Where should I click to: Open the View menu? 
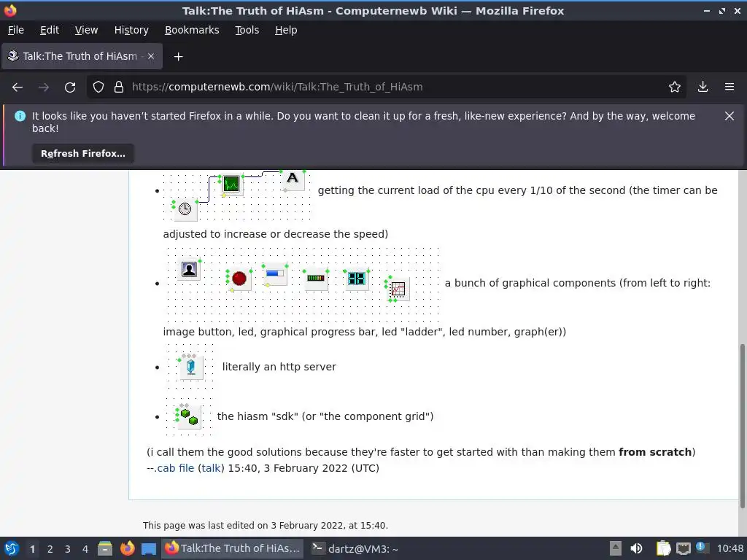[x=86, y=30]
